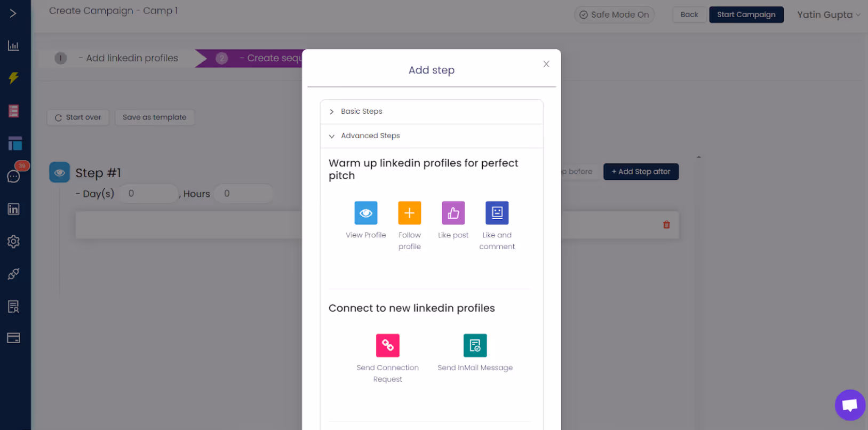The image size is (868, 430).
Task: Click the Start over button
Action: (78, 117)
